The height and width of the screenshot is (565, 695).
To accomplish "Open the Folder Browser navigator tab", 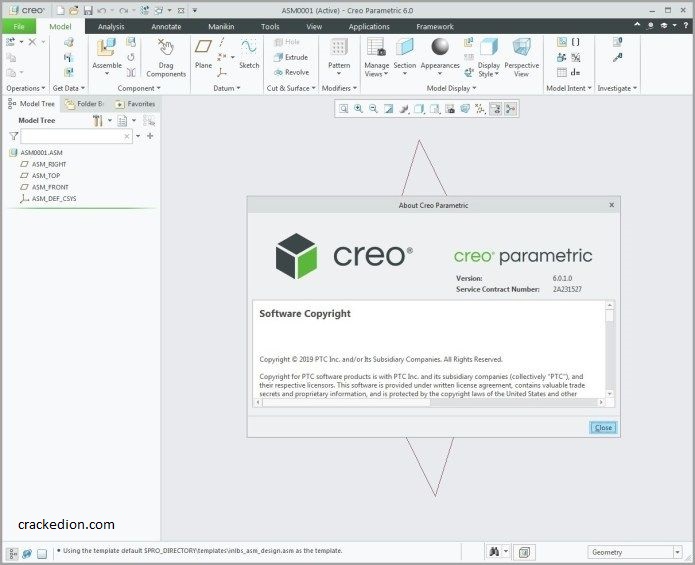I will [84, 104].
